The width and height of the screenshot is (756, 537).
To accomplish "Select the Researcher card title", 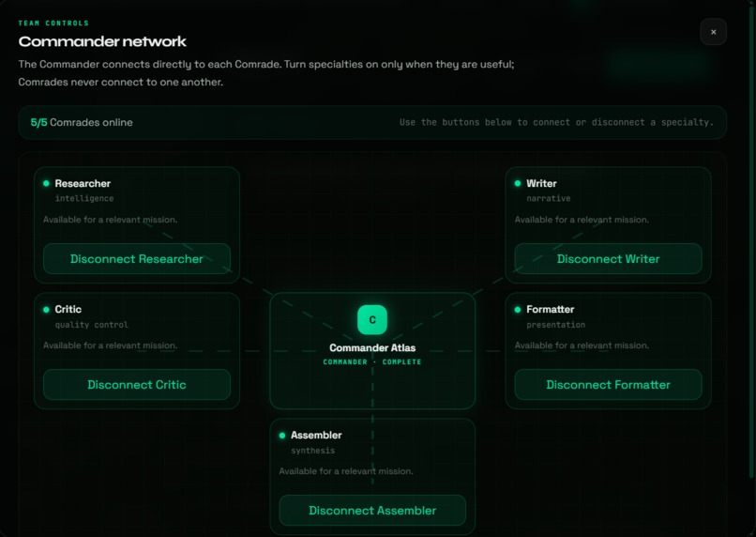I will pyautogui.click(x=83, y=183).
